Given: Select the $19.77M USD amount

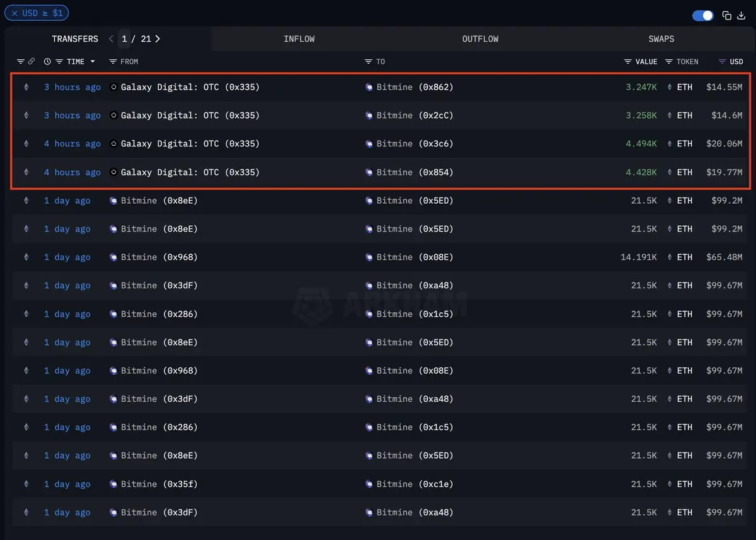Looking at the screenshot, I should pos(724,172).
